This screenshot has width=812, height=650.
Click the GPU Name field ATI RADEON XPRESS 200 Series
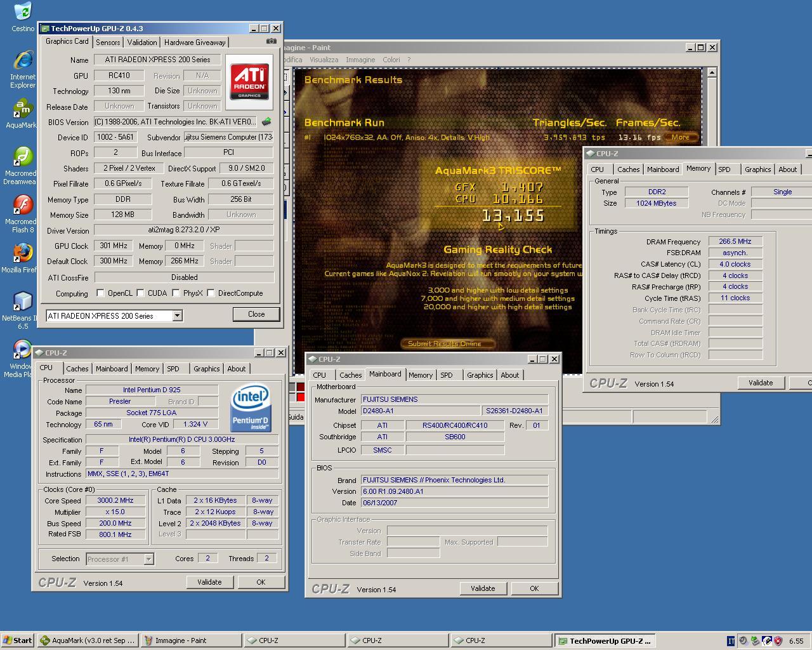coord(157,60)
